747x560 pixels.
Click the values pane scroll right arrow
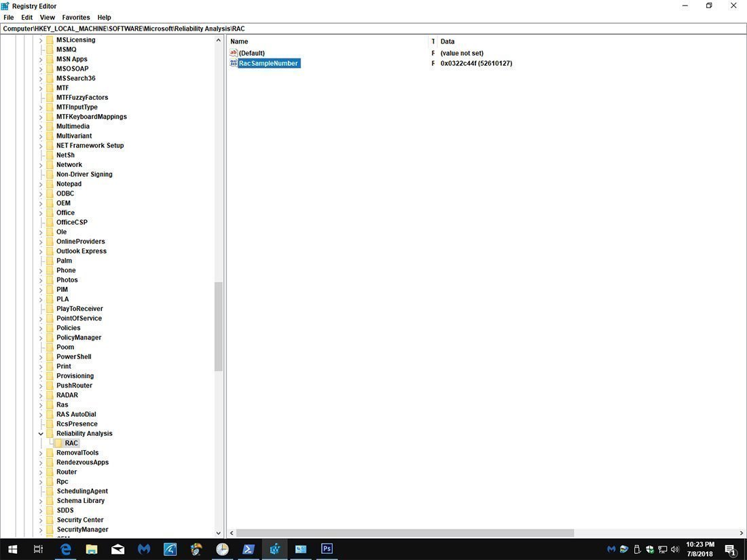(742, 534)
